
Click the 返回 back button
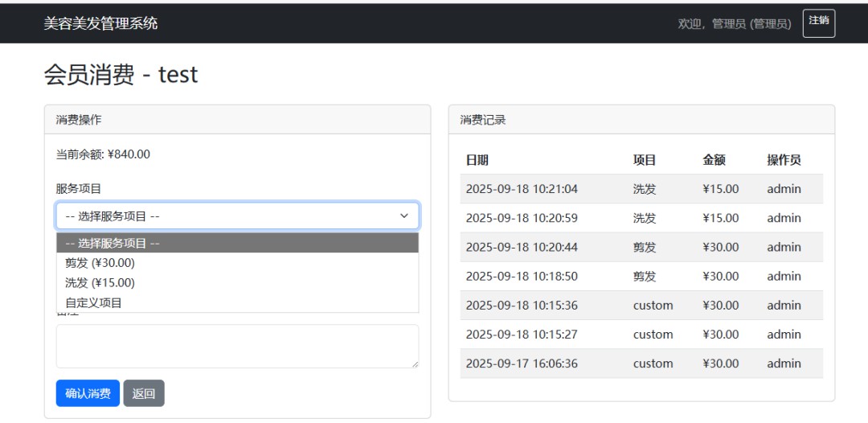coord(144,393)
